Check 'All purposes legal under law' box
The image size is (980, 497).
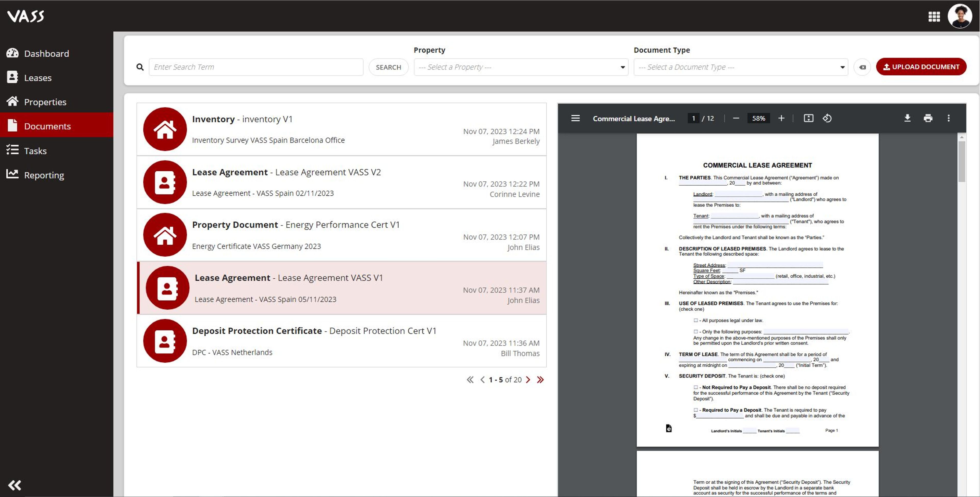(695, 320)
